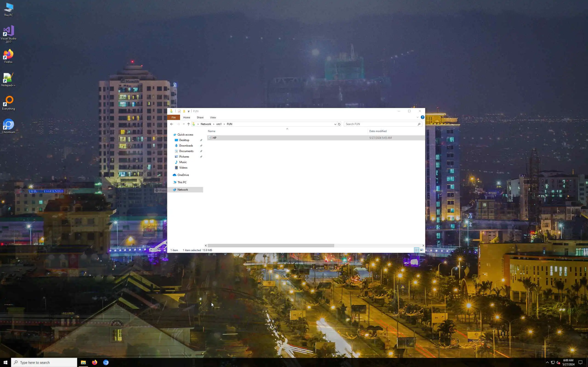Customize Quick Access Toolbar dropdown

click(189, 111)
